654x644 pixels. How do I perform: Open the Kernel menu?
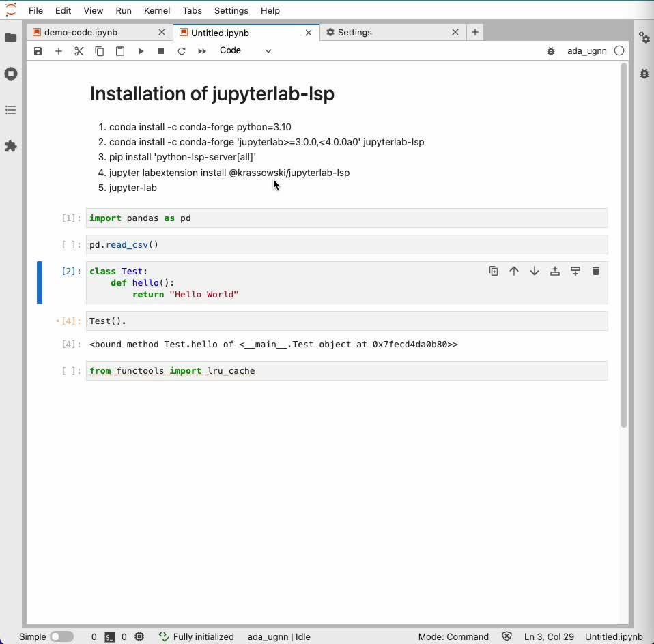(157, 10)
